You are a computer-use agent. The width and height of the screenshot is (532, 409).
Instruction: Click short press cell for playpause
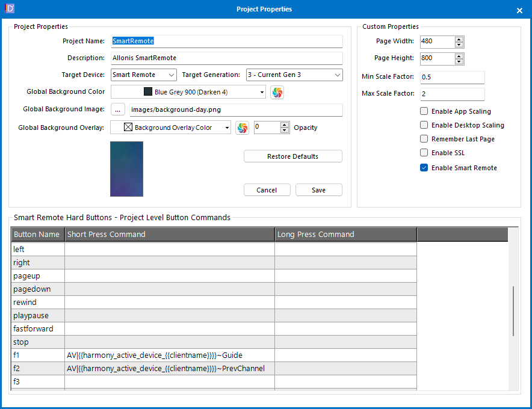[170, 315]
